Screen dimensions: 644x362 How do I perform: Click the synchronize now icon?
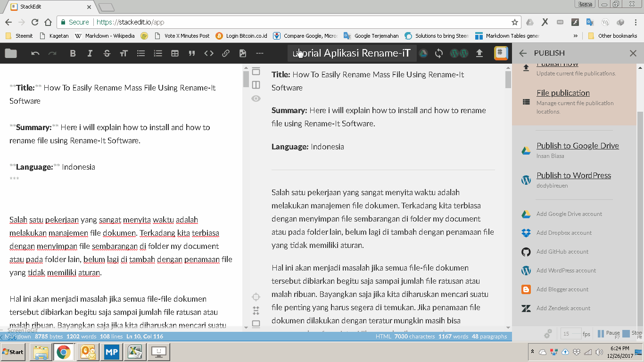(439, 53)
